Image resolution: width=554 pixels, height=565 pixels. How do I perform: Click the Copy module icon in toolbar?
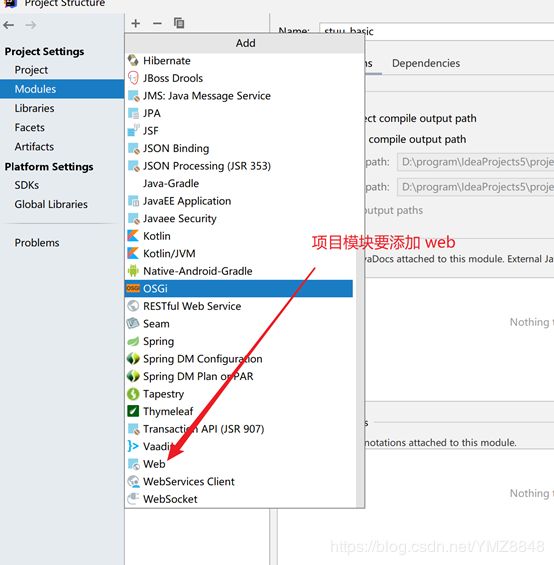(x=179, y=23)
